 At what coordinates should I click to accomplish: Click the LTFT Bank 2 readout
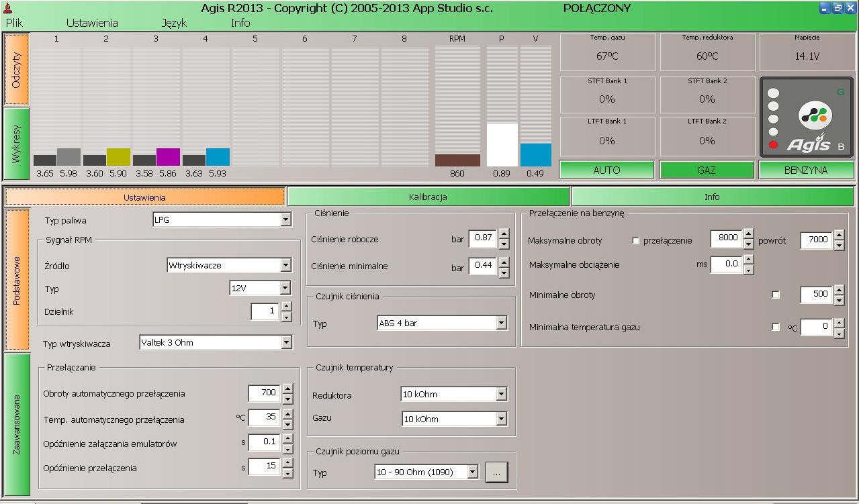pos(707,136)
